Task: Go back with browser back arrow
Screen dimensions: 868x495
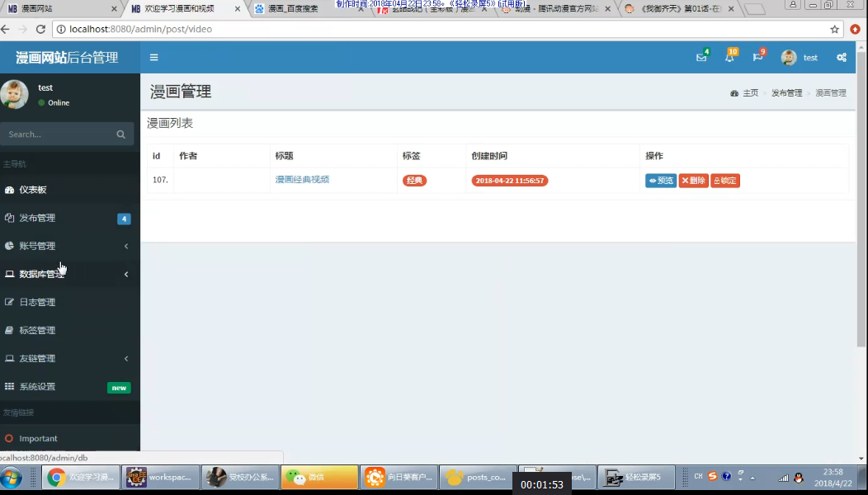Action: tap(6, 30)
